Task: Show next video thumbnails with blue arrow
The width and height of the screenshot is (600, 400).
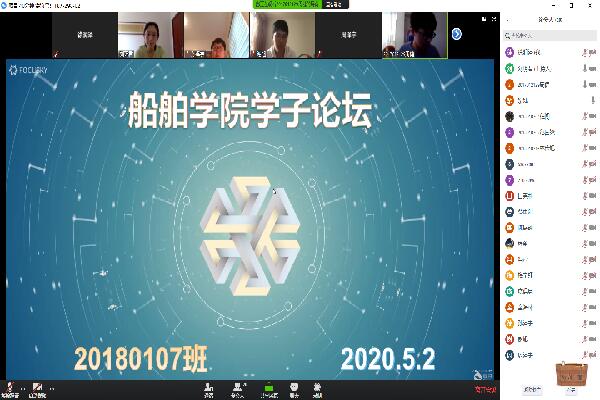Action: pyautogui.click(x=457, y=33)
